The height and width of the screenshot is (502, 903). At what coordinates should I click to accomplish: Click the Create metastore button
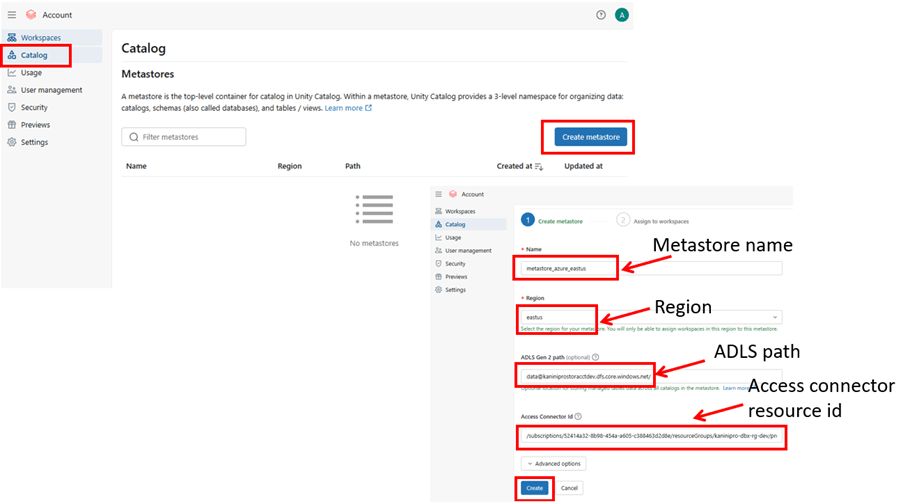591,137
